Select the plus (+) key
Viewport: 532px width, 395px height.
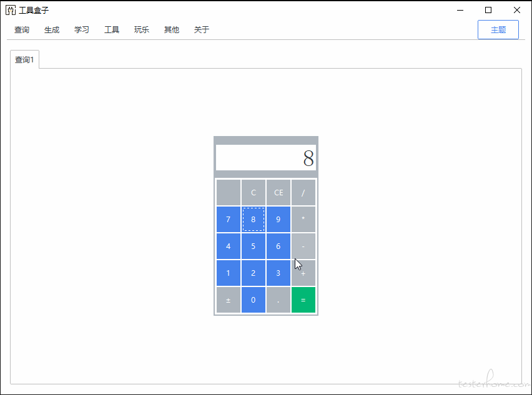pos(303,273)
